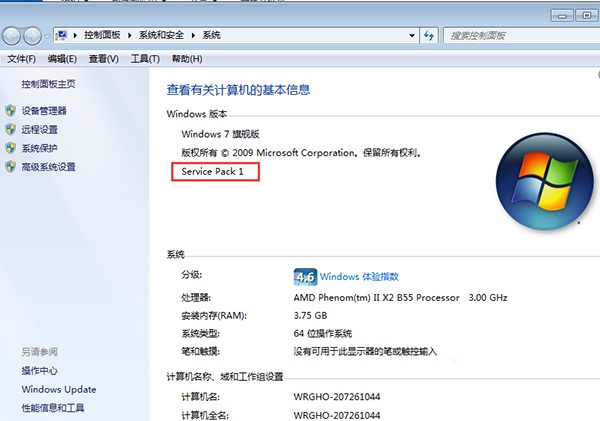Open the 帮助(H) menu

point(187,59)
